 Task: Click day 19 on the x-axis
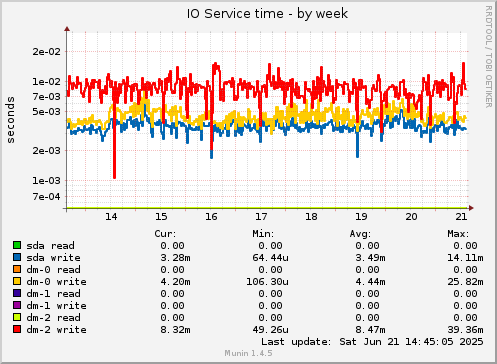coord(361,217)
